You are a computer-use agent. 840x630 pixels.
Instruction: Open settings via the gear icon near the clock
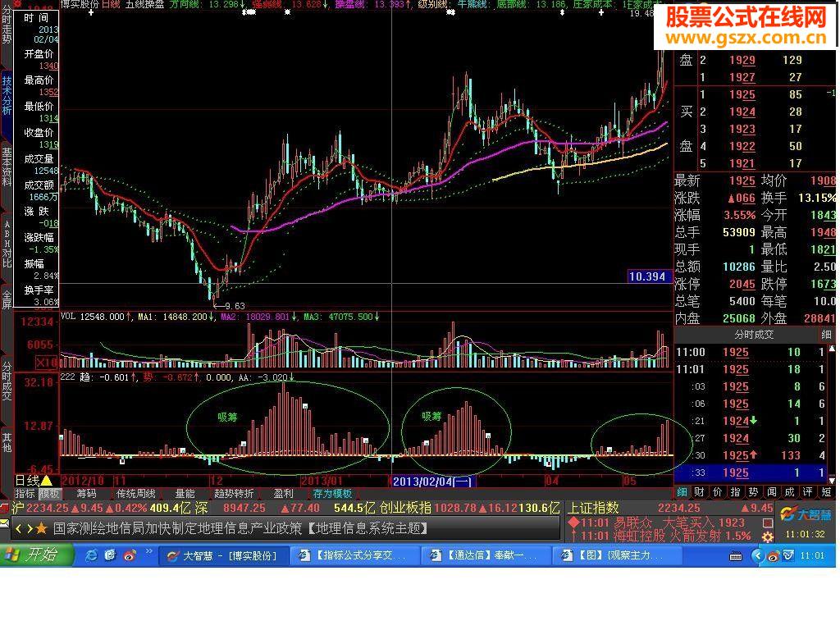pyautogui.click(x=767, y=537)
